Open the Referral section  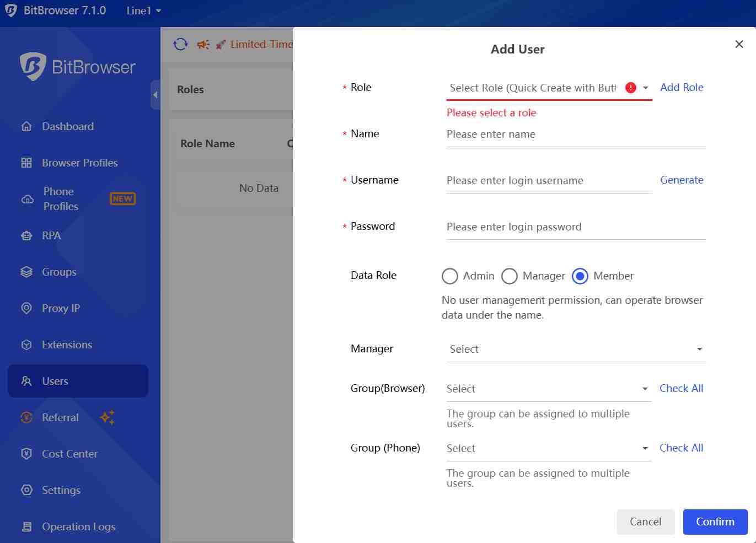click(61, 417)
